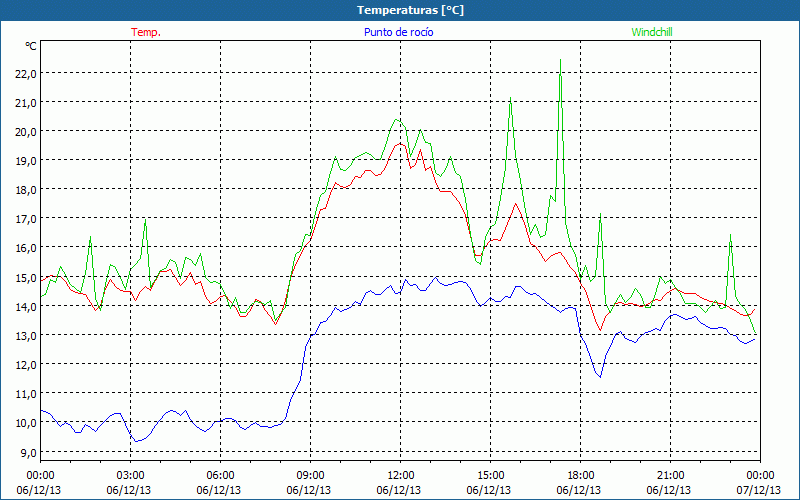Click the 21,0 y-axis value
800x500 pixels.
point(26,103)
